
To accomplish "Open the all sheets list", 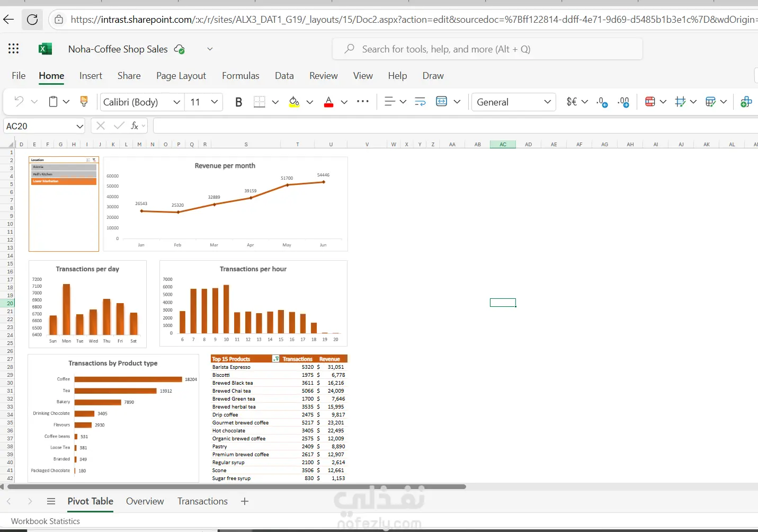I will [x=51, y=501].
